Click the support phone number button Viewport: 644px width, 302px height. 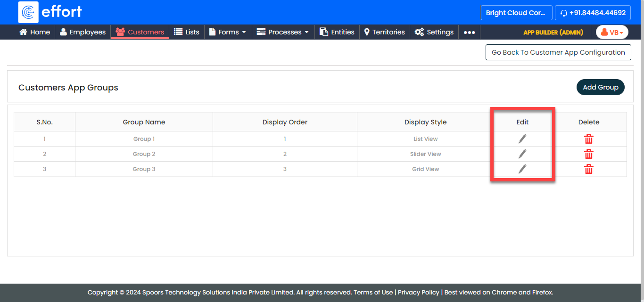click(x=593, y=13)
